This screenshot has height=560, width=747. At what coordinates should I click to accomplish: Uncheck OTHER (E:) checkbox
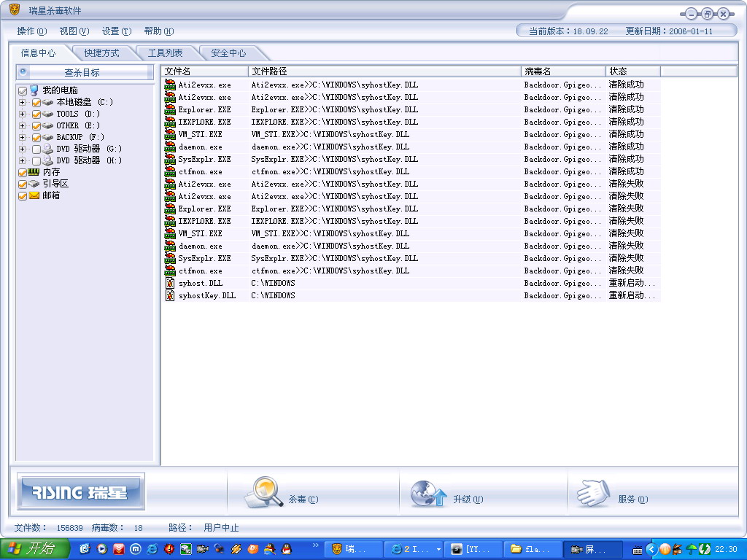pyautogui.click(x=36, y=125)
